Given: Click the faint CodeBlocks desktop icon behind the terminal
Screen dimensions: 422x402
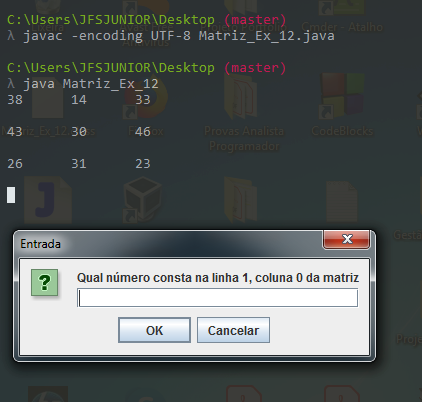Looking at the screenshot, I should (x=342, y=97).
